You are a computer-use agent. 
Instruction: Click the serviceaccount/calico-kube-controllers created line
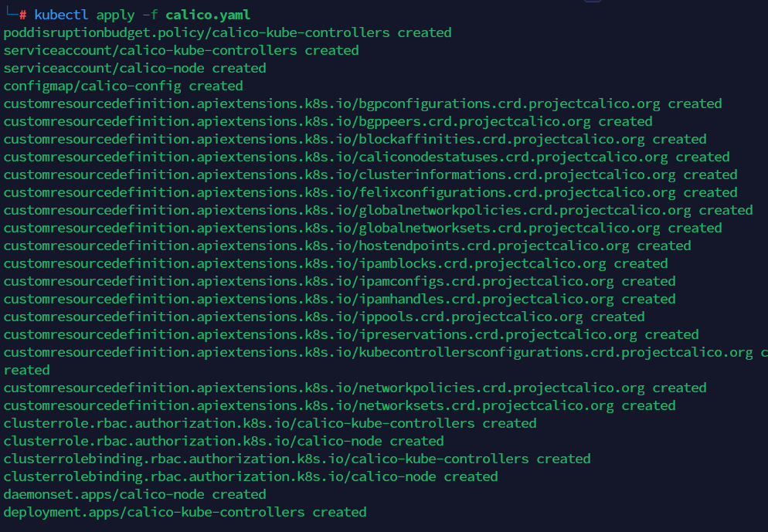(181, 50)
